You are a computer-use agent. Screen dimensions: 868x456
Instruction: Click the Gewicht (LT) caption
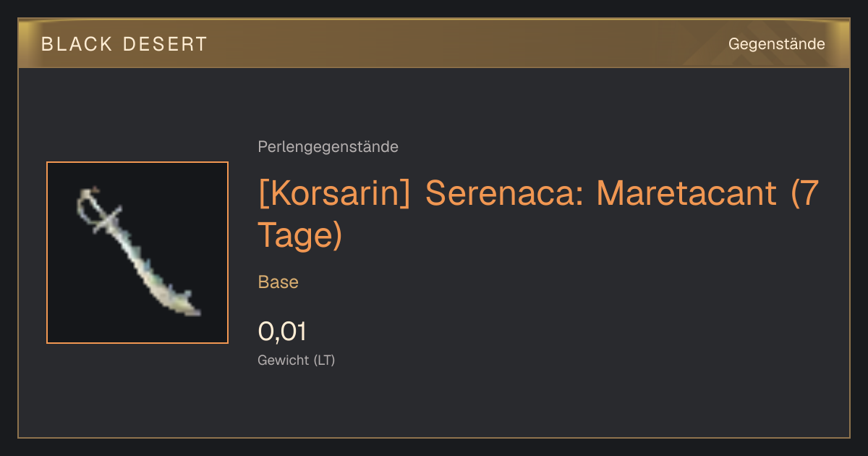297,360
